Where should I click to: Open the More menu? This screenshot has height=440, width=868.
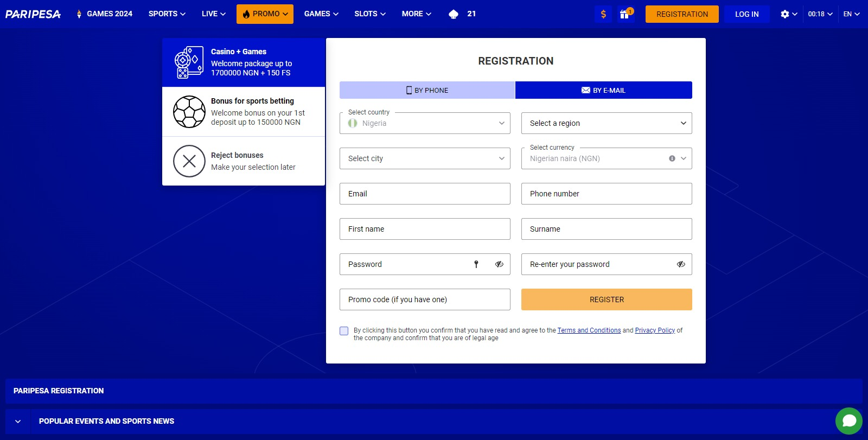click(x=417, y=14)
